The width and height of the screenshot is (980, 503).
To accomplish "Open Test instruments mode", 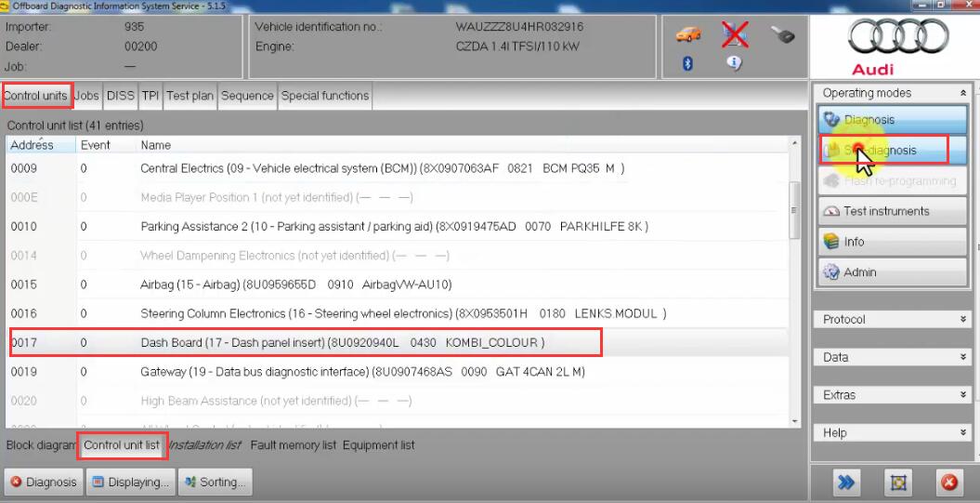I will (893, 211).
